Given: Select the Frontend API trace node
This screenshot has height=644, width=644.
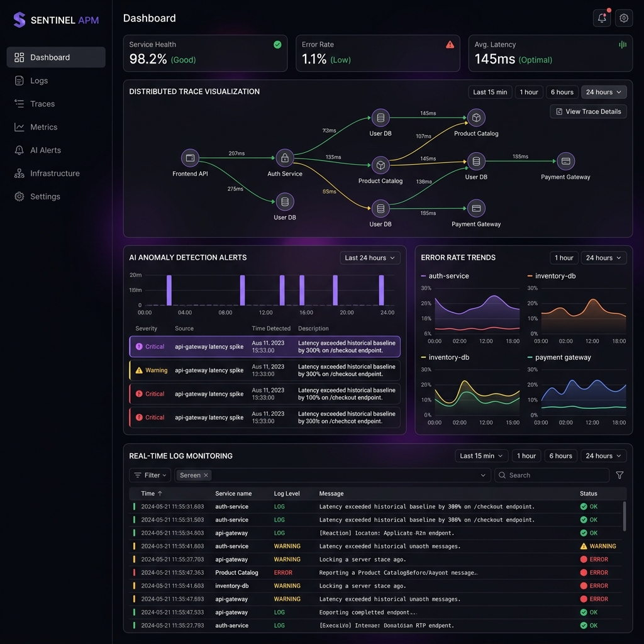Looking at the screenshot, I should (x=190, y=158).
